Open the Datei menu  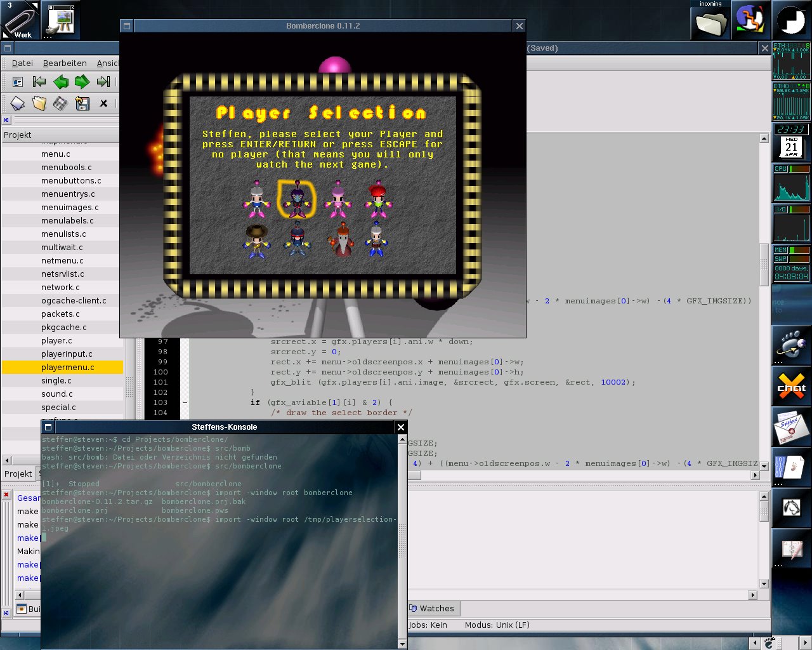22,63
